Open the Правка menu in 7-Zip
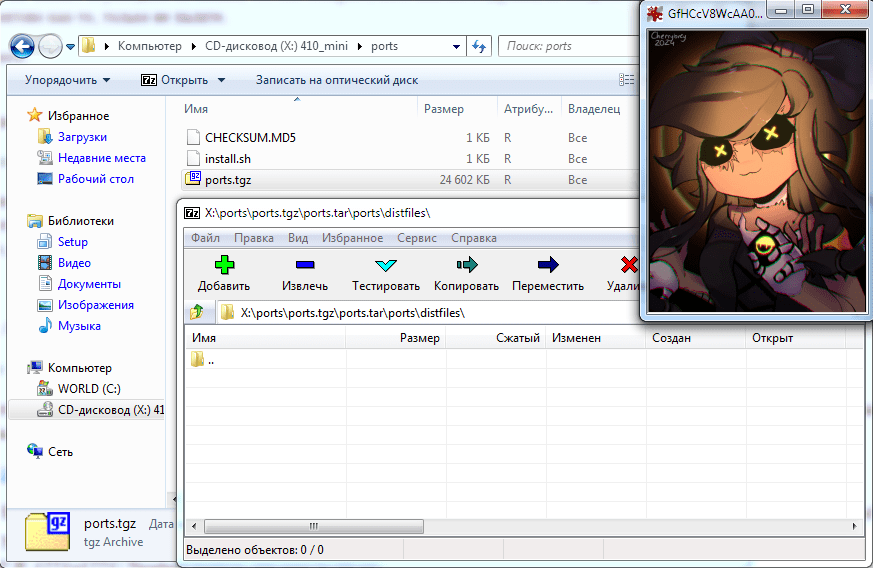 pyautogui.click(x=253, y=238)
